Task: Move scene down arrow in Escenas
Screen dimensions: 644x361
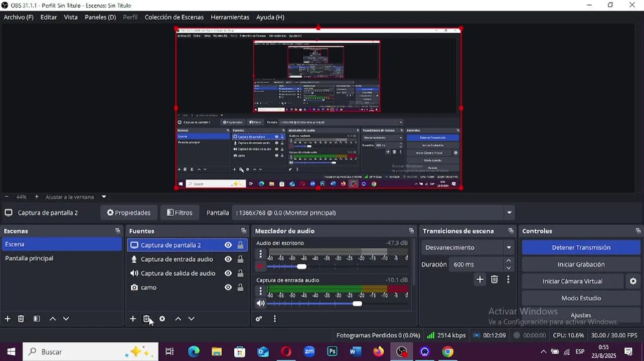Action: pyautogui.click(x=66, y=319)
